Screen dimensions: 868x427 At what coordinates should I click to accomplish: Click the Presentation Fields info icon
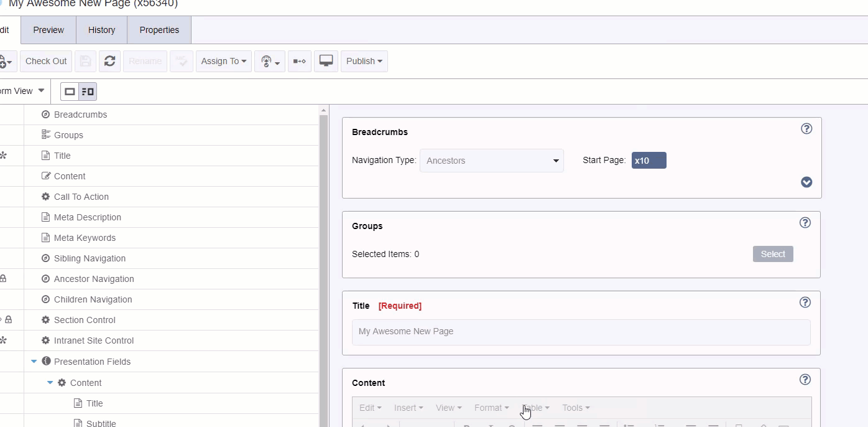point(45,361)
